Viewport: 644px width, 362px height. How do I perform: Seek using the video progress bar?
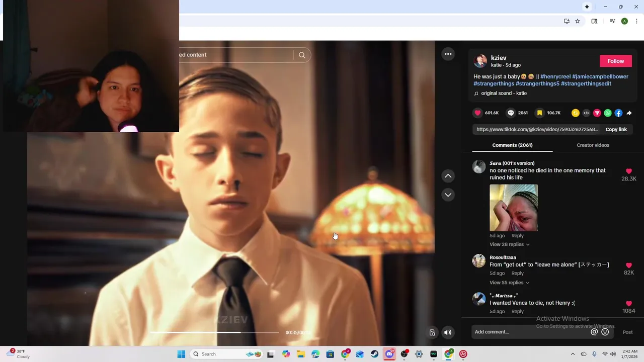(214, 332)
